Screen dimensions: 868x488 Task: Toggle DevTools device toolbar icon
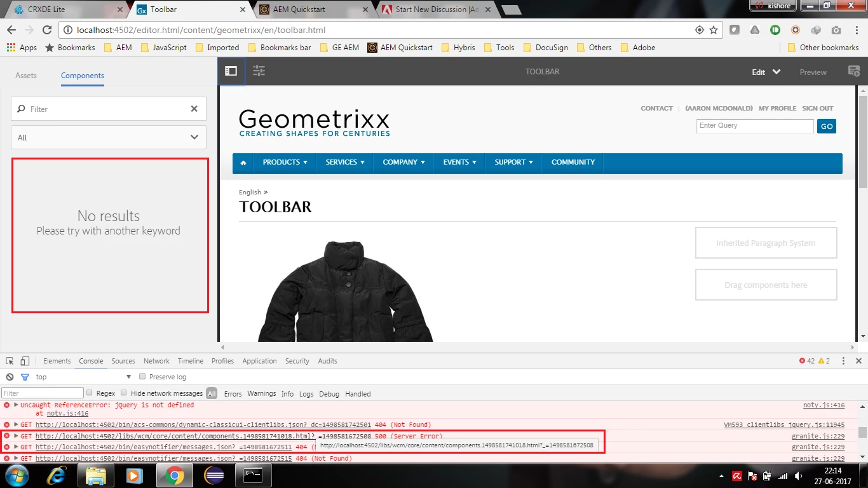[x=25, y=361]
